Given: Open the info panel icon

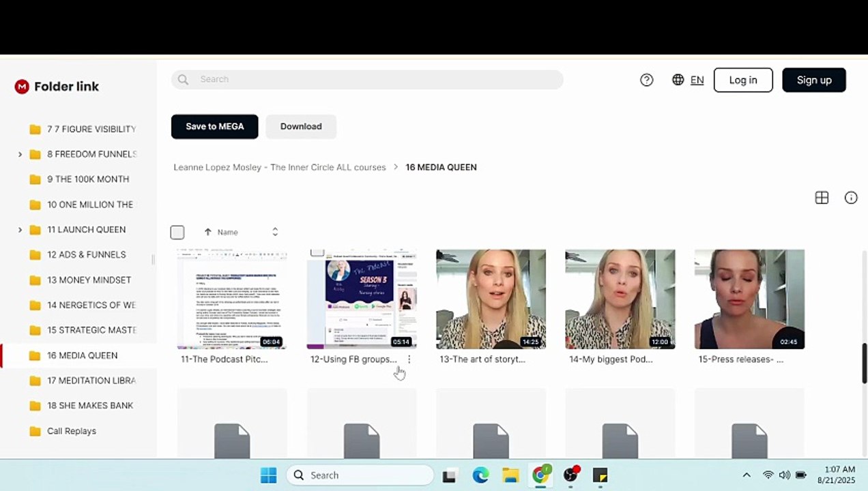Looking at the screenshot, I should coord(851,198).
